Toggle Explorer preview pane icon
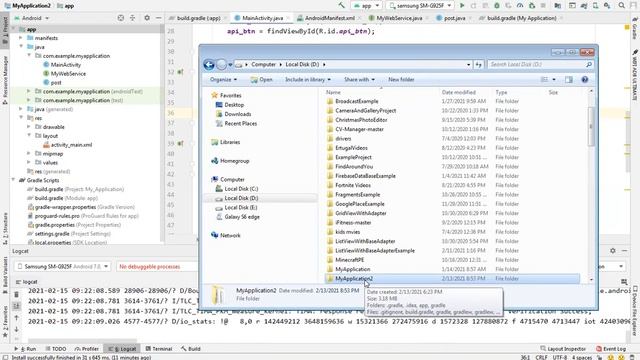 point(569,80)
